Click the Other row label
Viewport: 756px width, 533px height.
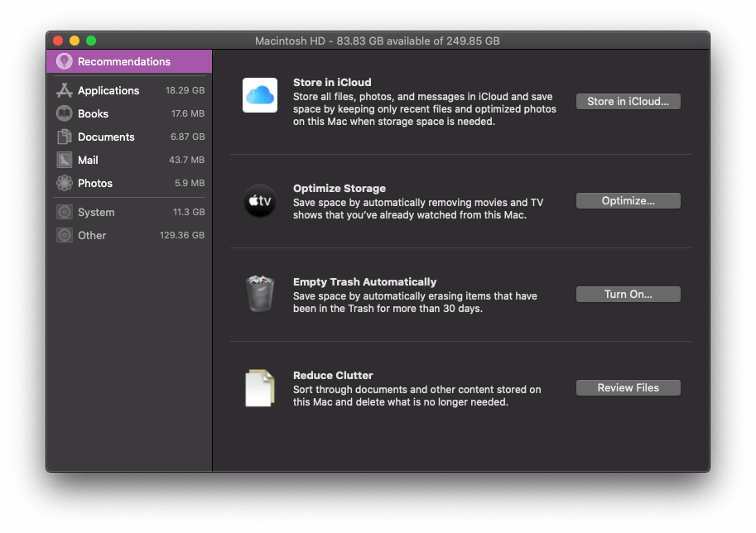click(x=92, y=235)
